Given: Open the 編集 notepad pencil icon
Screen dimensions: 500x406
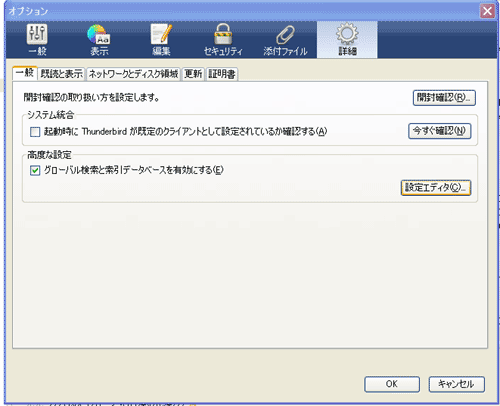Looking at the screenshot, I should (161, 40).
